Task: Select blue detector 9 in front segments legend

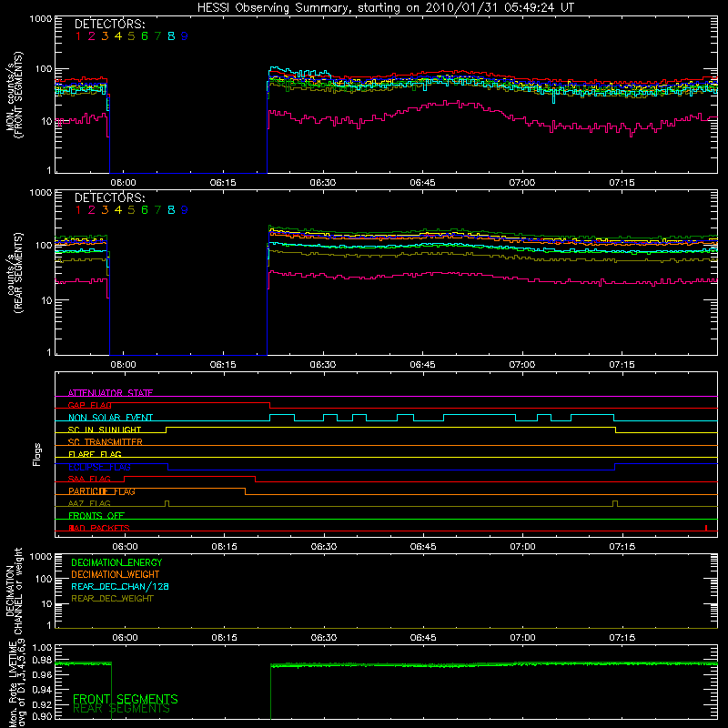Action: click(185, 36)
